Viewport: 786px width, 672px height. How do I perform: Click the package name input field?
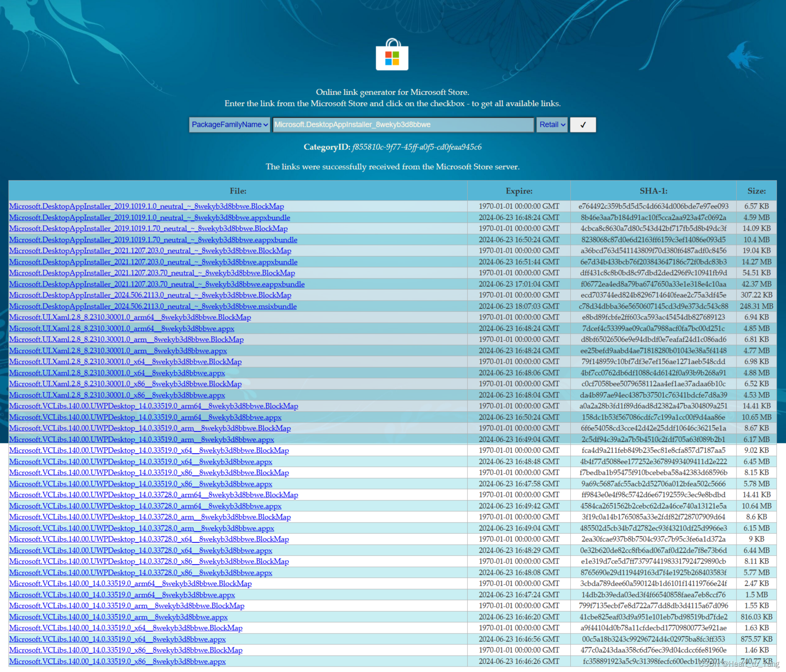click(403, 125)
